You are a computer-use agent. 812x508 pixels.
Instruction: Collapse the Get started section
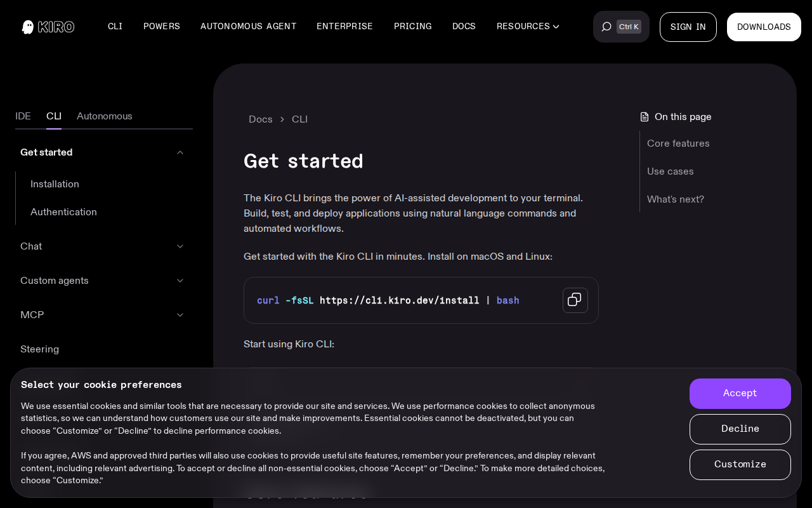coord(180,152)
